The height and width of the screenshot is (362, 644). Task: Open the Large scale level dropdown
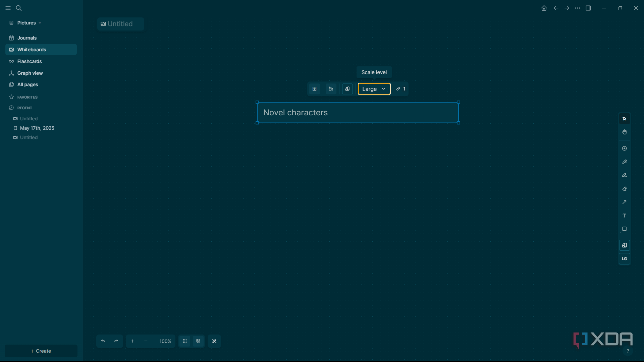[374, 89]
